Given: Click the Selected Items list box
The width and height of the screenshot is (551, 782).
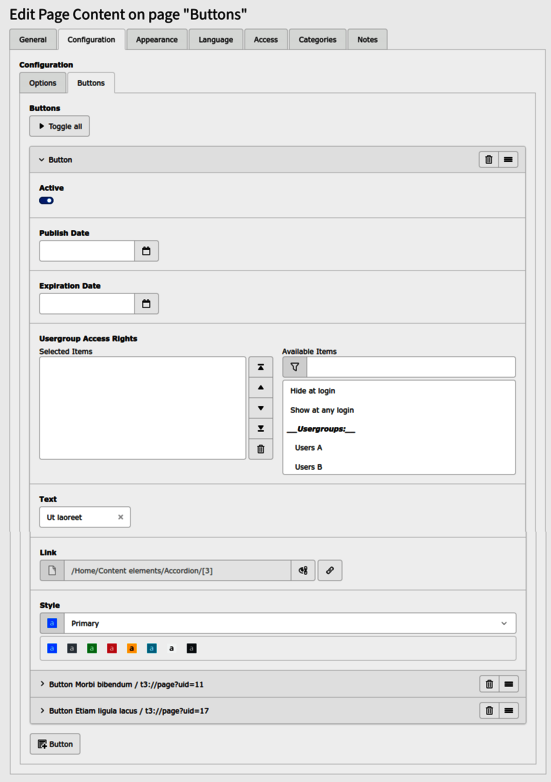Looking at the screenshot, I should click(143, 408).
